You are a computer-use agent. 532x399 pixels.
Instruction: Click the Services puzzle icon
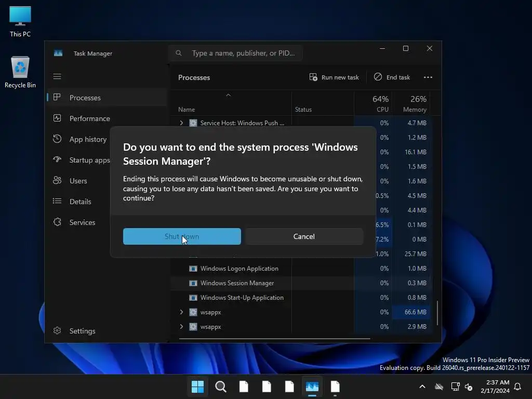point(57,222)
